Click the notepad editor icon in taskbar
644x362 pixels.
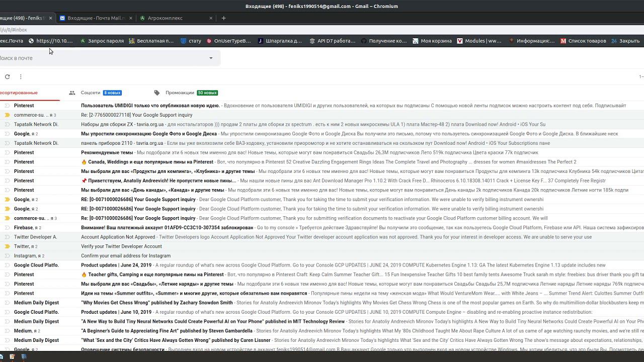click(x=12, y=356)
